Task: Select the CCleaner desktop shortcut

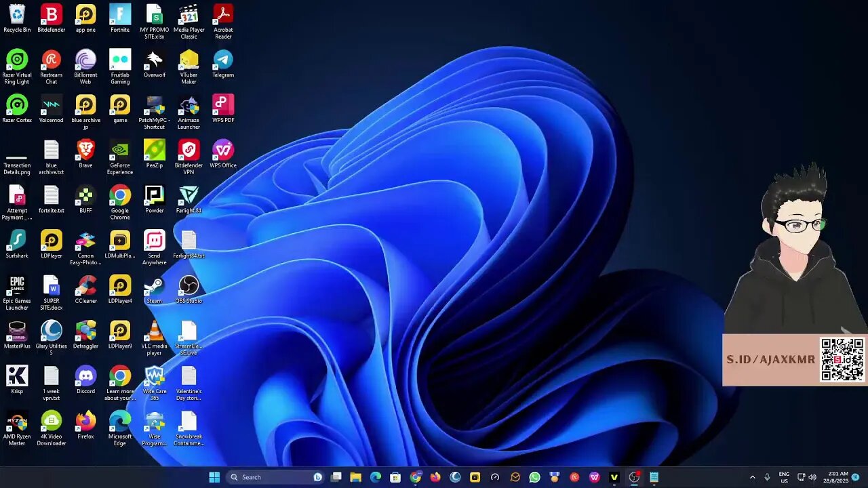Action: click(x=85, y=289)
